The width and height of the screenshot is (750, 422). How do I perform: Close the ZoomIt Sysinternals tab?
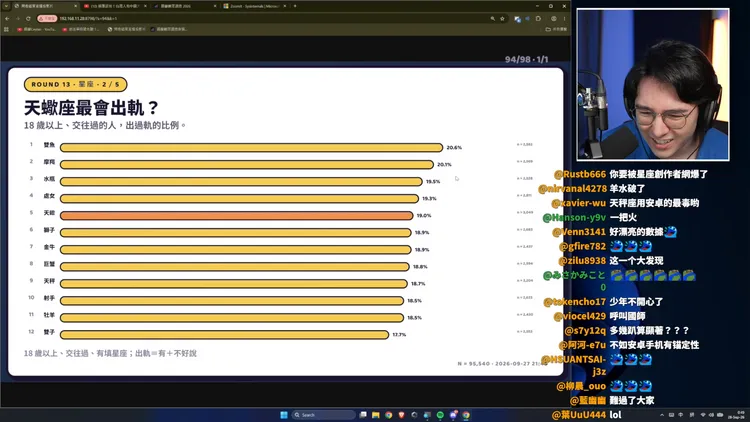pyautogui.click(x=285, y=6)
